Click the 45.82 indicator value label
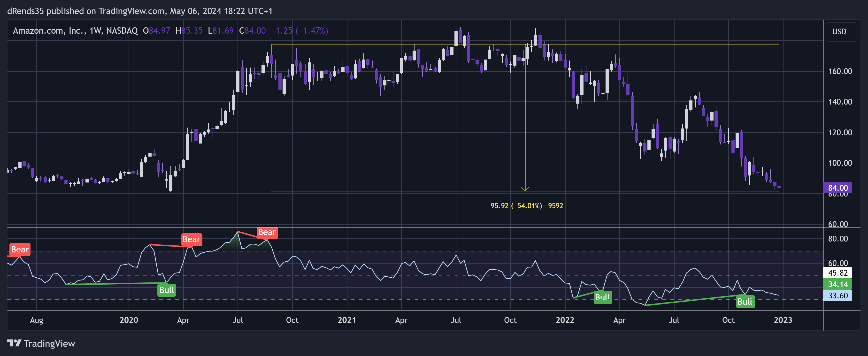 (837, 273)
